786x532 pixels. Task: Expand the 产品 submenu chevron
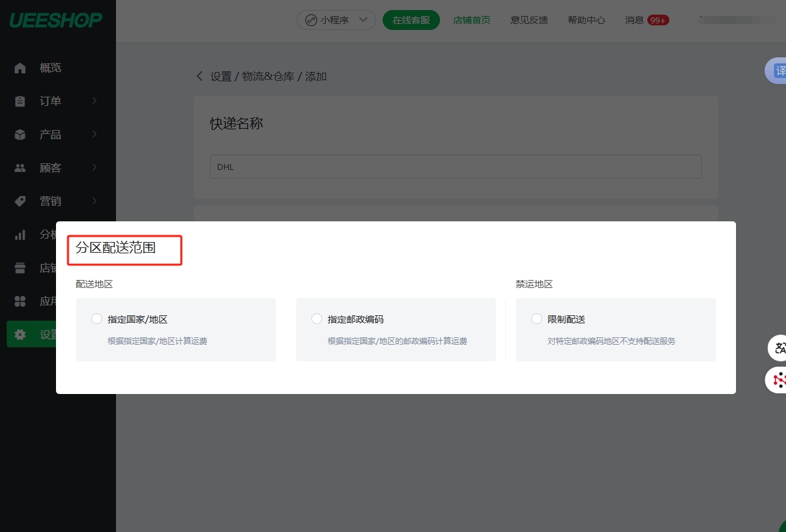click(95, 135)
